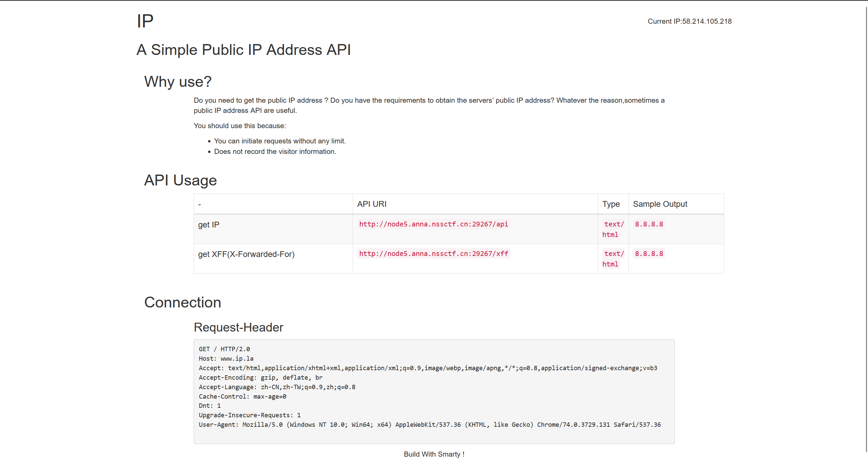868x460 pixels.
Task: Click the Host: www.ip.la line
Action: point(226,359)
